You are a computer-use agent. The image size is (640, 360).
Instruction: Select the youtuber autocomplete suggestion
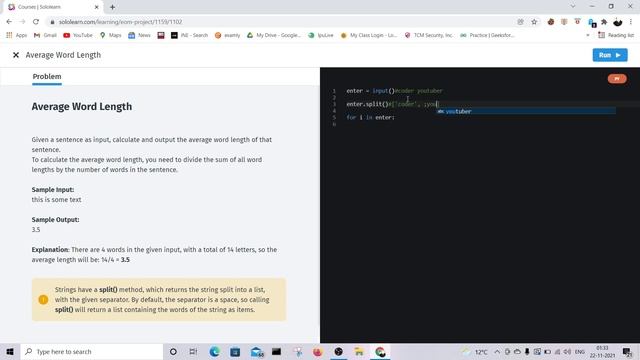(526, 111)
